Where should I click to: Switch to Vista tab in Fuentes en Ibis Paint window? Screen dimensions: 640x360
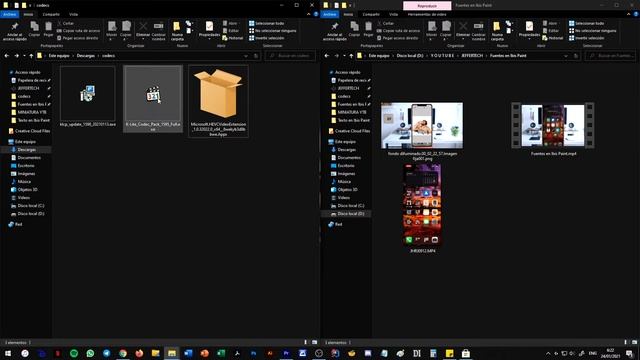point(393,14)
